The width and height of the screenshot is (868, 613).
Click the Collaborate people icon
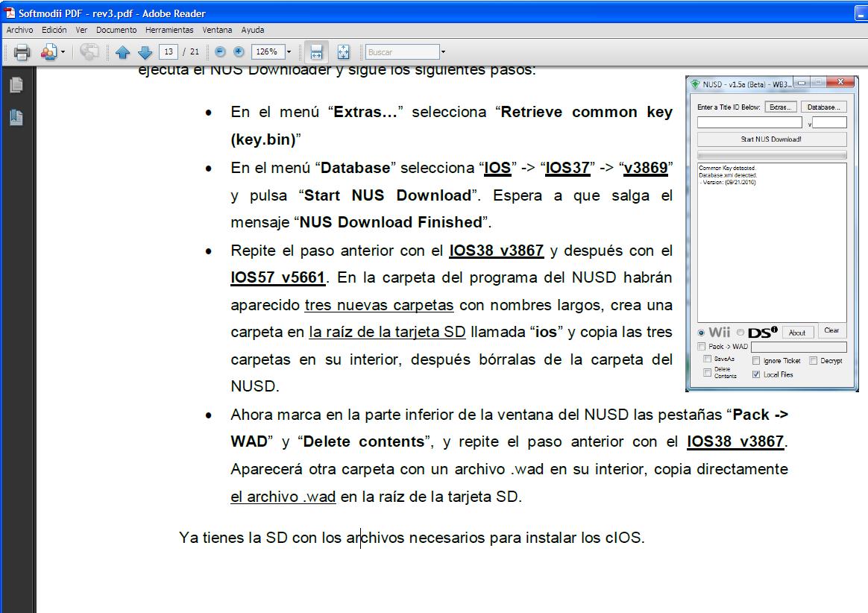tap(48, 52)
